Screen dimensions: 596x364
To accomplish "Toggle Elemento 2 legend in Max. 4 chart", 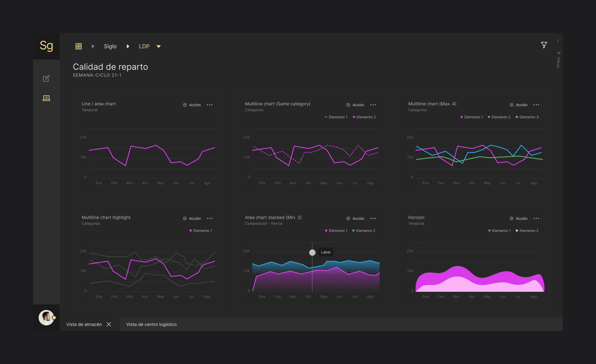I will tap(499, 117).
